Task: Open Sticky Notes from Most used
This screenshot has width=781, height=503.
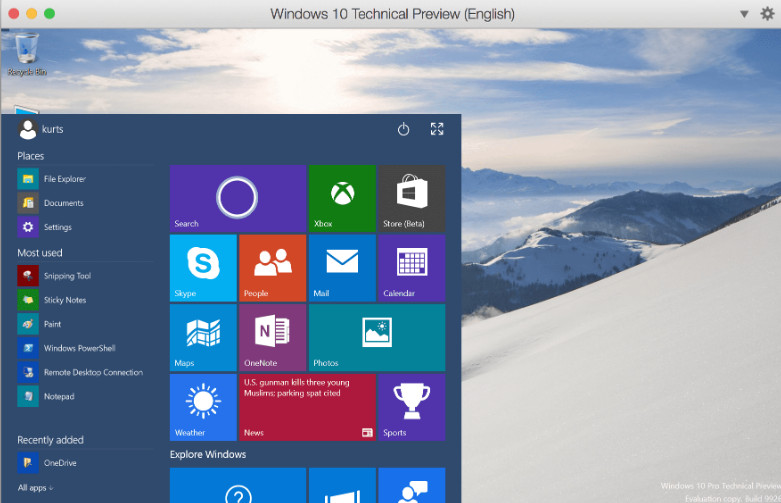Action: pos(85,300)
